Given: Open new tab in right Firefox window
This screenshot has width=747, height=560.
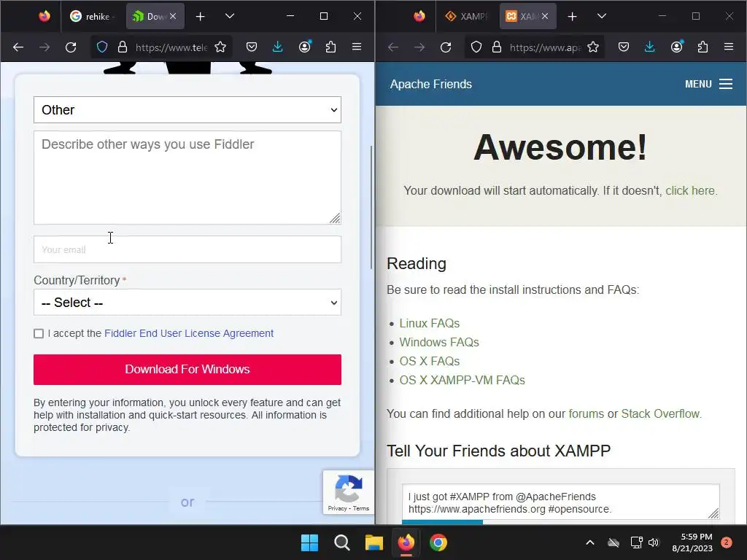Looking at the screenshot, I should pos(573,17).
